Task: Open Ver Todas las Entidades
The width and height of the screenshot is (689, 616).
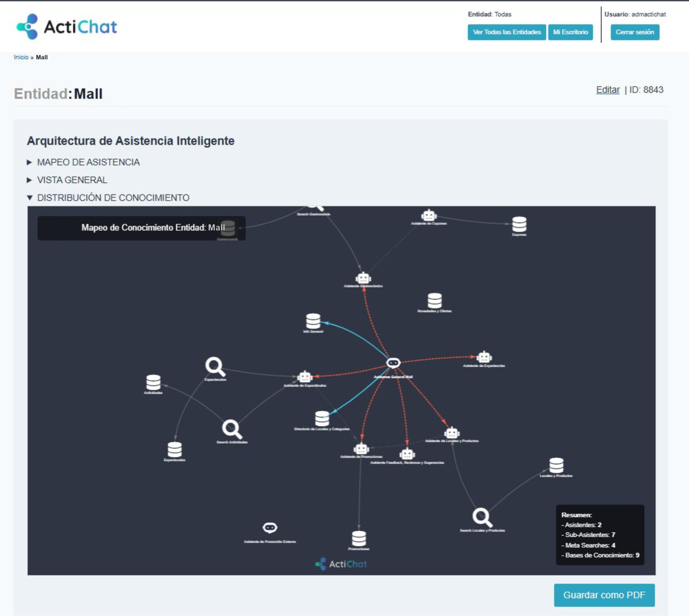Action: click(507, 32)
